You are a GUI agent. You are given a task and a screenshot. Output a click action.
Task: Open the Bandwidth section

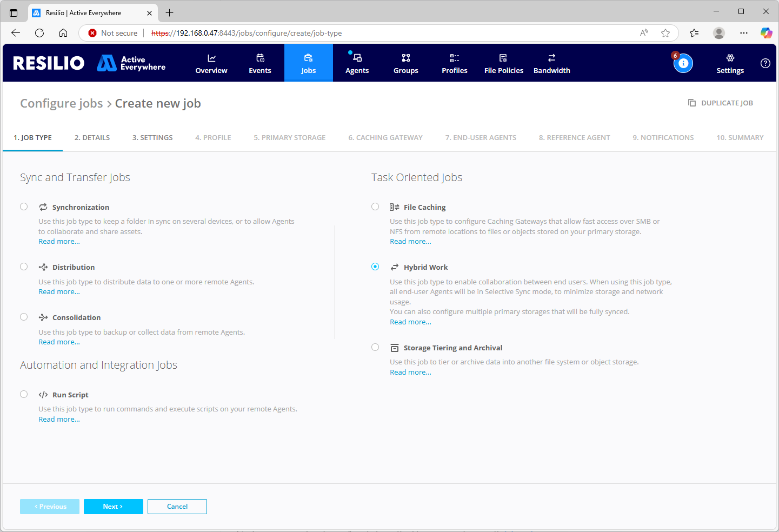tap(551, 63)
